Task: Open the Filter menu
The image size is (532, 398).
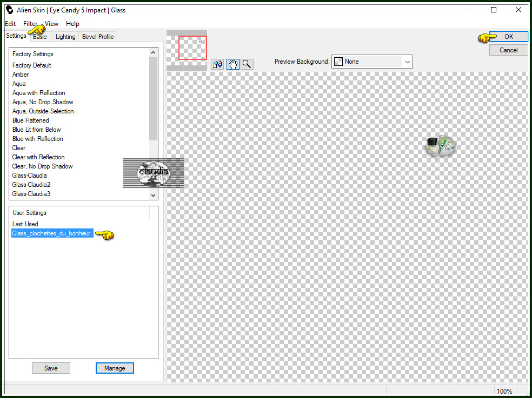Action: [x=30, y=24]
